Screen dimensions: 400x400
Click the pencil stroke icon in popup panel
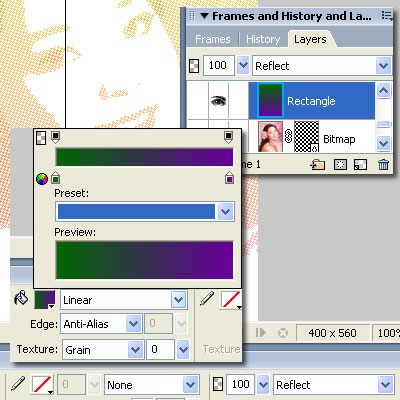click(207, 298)
